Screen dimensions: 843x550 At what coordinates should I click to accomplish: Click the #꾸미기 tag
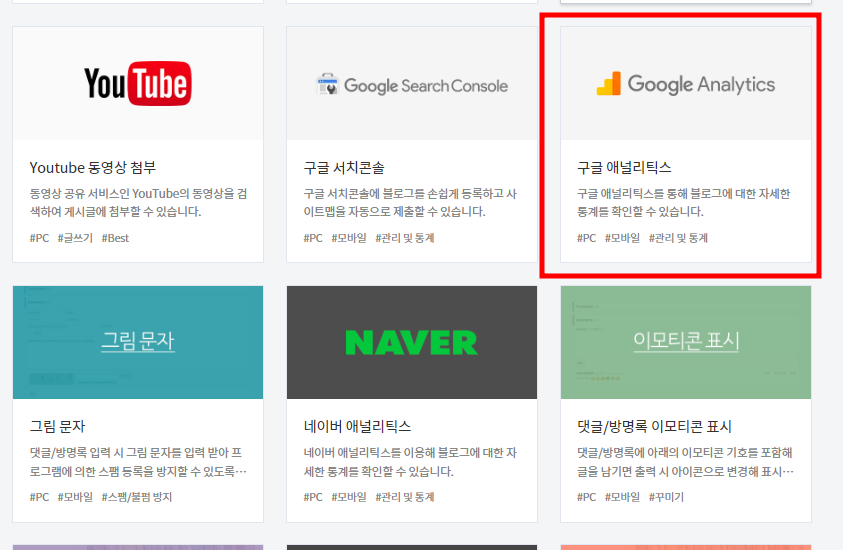point(666,497)
